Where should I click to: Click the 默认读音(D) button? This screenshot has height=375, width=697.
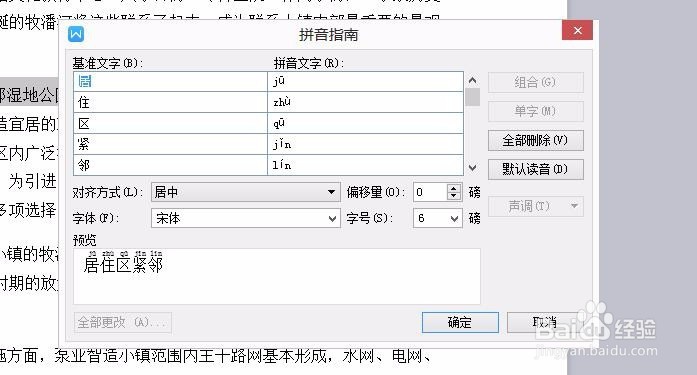tap(535, 169)
